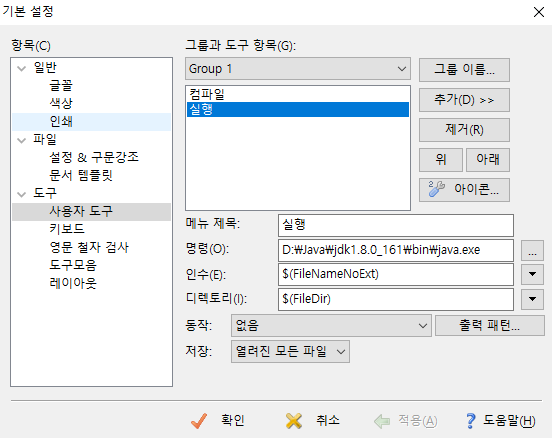The height and width of the screenshot is (438, 552).
Task: Move item up with 위 button
Action: [x=441, y=160]
